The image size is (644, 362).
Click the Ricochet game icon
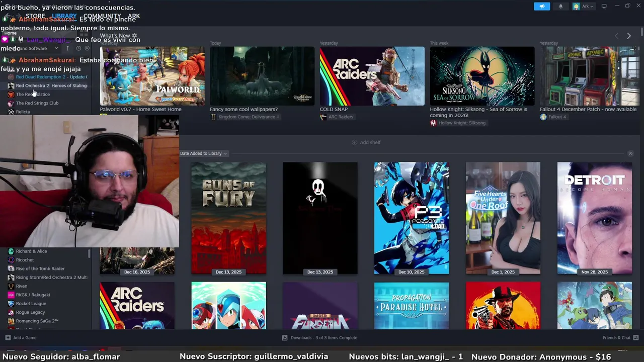[11, 260]
